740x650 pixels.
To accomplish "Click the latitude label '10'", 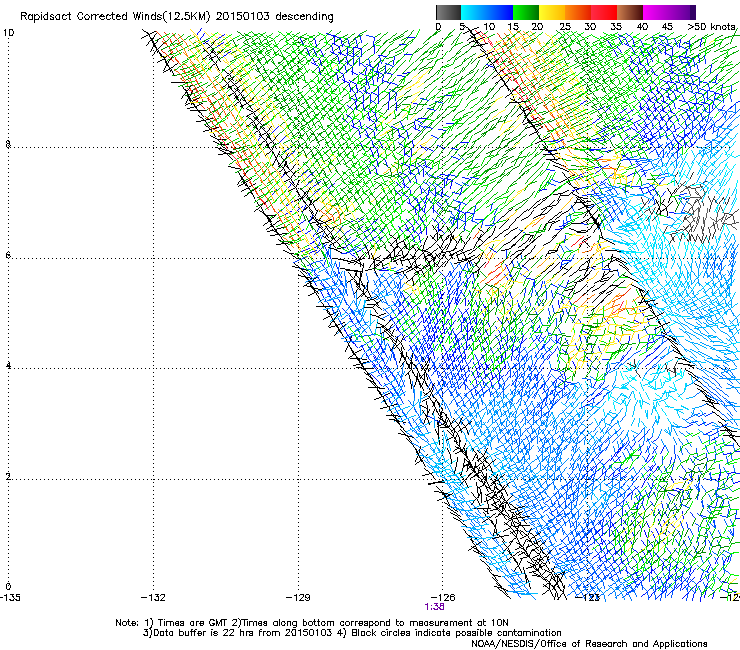I will (x=9, y=33).
